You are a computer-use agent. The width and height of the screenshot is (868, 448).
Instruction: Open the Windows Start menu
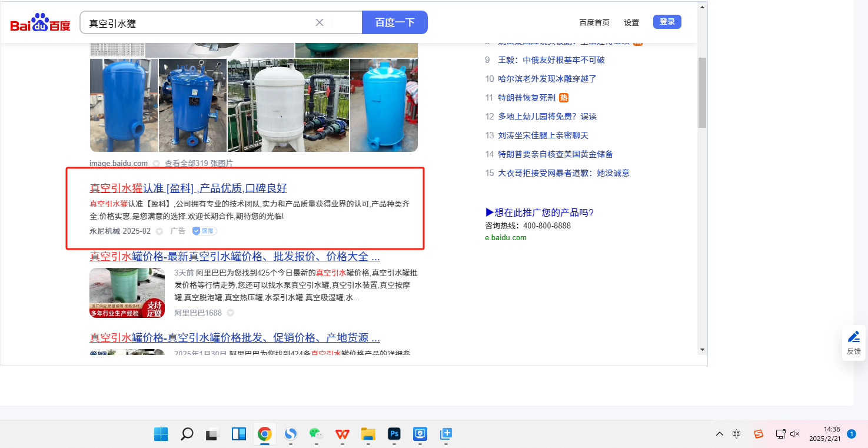click(x=161, y=434)
